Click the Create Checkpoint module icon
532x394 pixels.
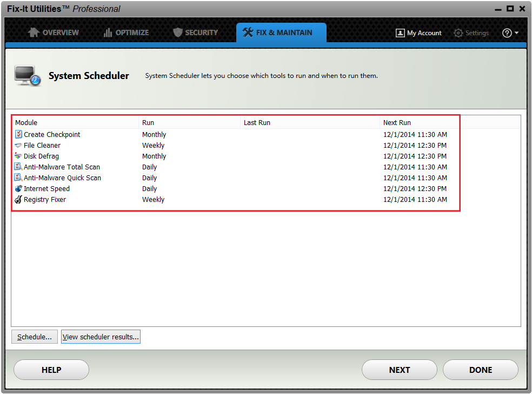(18, 134)
